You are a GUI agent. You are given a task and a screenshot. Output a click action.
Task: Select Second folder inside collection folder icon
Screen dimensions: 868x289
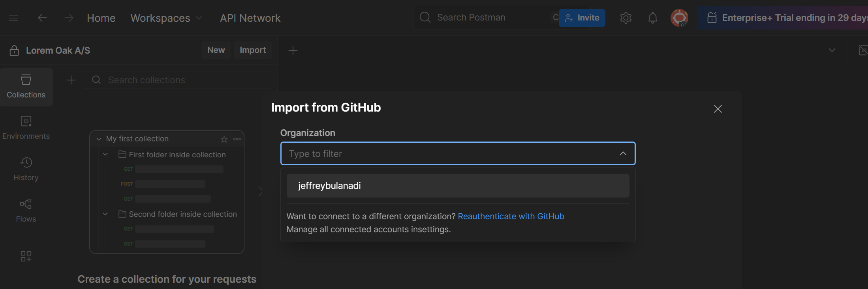pos(122,214)
